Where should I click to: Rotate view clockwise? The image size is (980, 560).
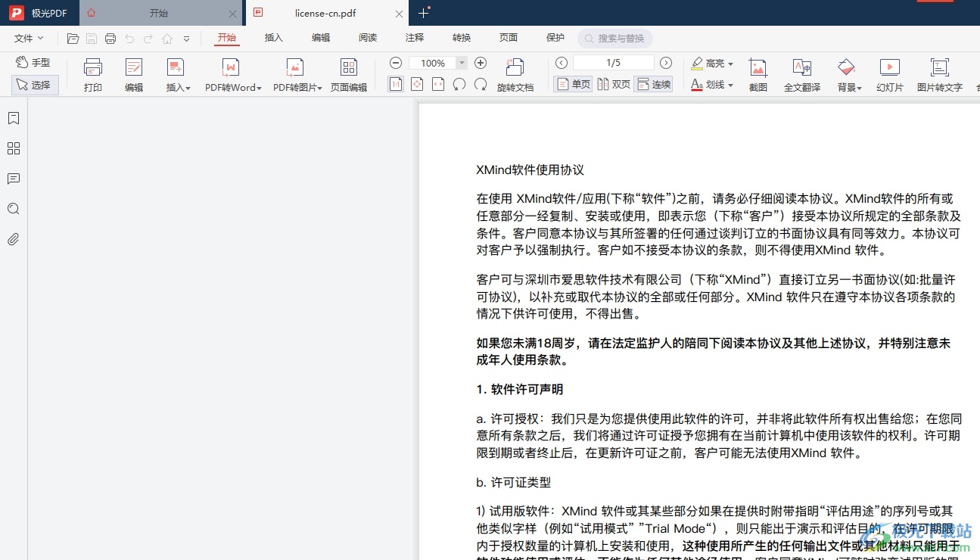click(x=481, y=84)
